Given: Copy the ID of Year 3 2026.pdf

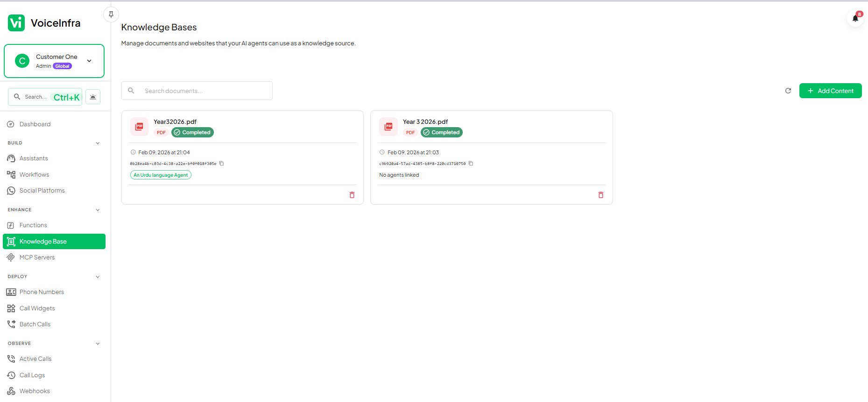Looking at the screenshot, I should coord(471,164).
